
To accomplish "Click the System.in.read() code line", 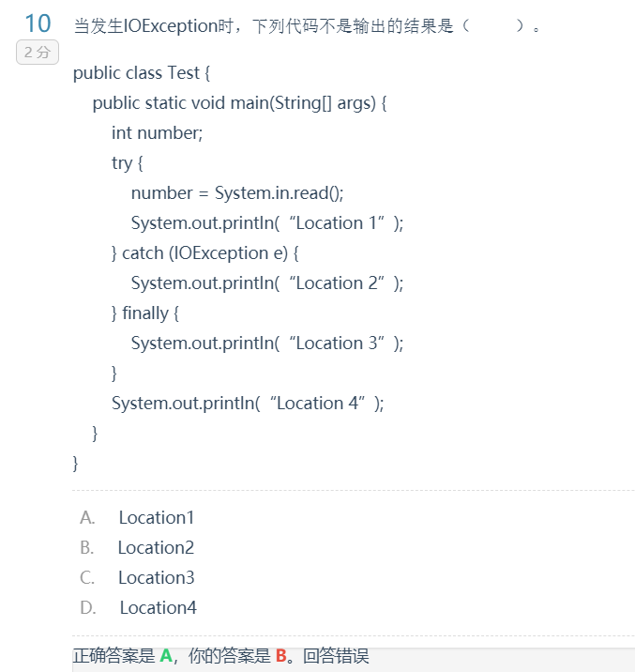I will (237, 193).
